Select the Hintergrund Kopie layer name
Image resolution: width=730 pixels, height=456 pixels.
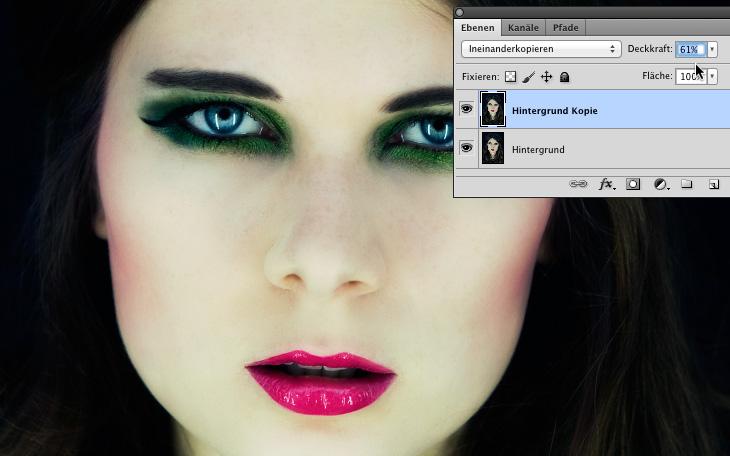(554, 111)
